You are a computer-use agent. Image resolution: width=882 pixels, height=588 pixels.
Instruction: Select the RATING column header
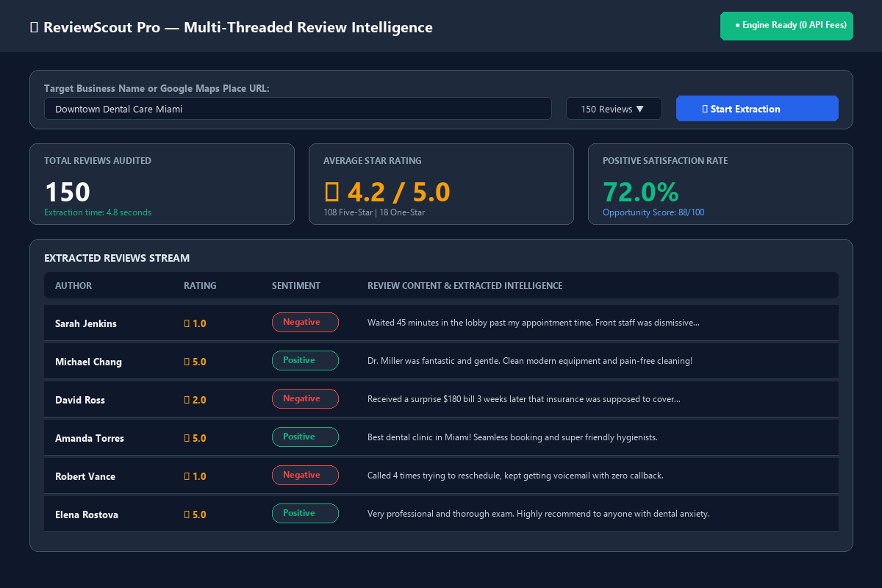(200, 286)
